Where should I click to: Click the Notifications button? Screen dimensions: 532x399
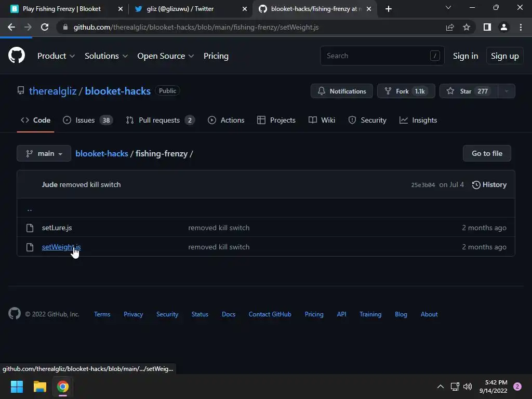point(342,91)
